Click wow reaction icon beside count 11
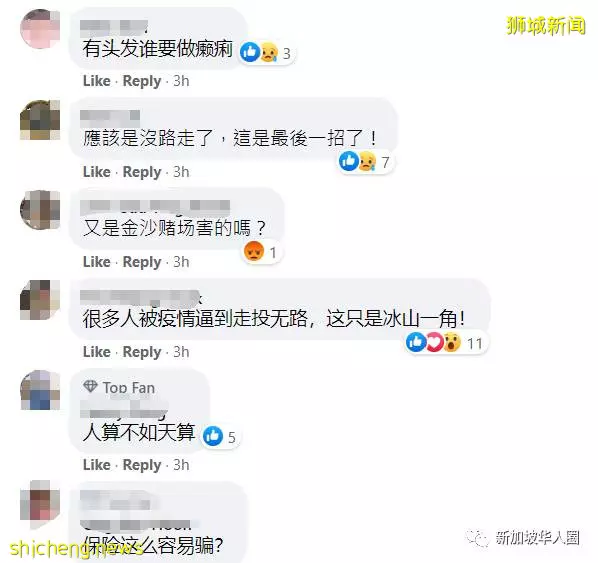Viewport: 598px width, 563px height. 452,342
